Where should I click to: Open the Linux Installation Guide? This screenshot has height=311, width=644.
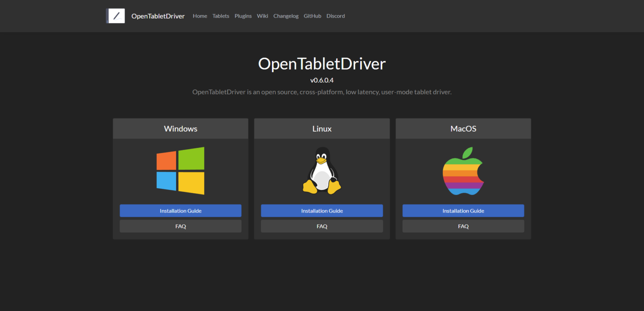pyautogui.click(x=322, y=210)
